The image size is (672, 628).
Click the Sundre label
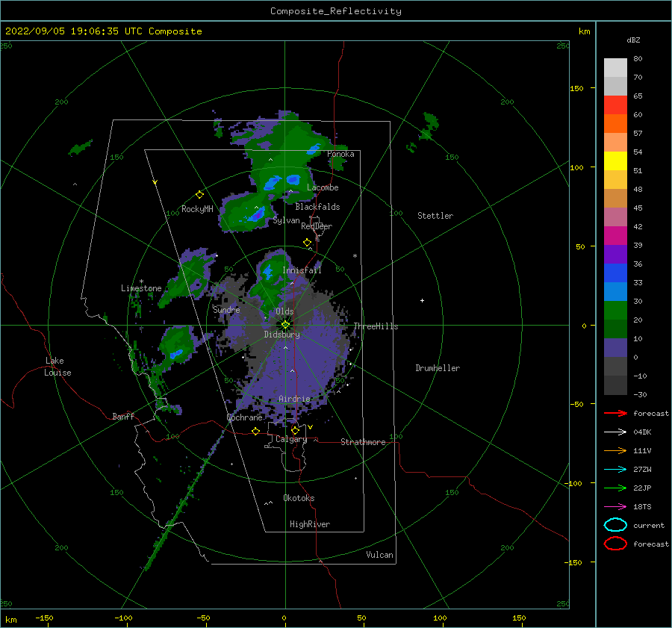(x=226, y=309)
